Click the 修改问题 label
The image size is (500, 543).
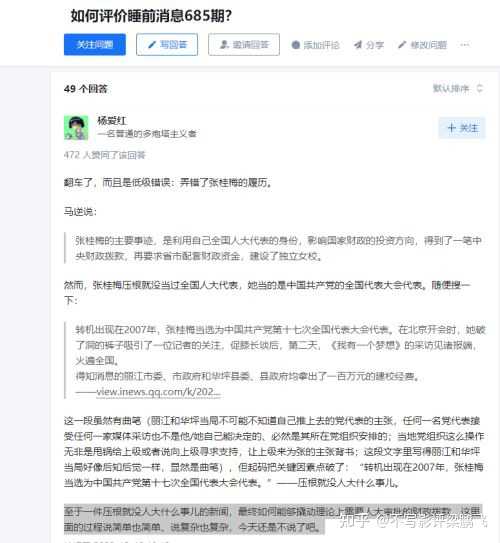click(428, 45)
